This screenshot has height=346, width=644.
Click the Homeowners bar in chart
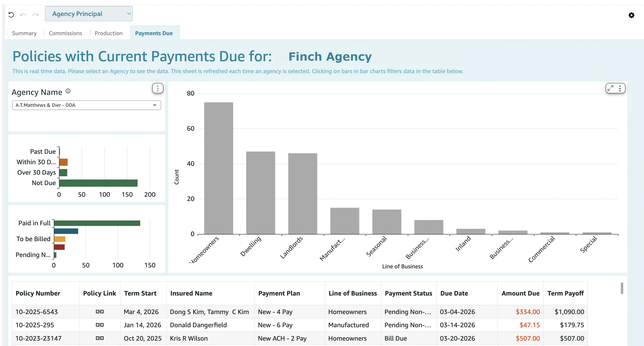coord(218,168)
